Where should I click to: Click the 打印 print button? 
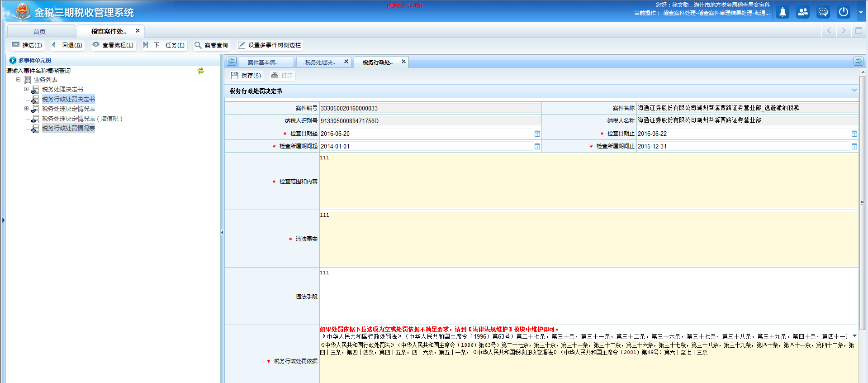click(282, 76)
